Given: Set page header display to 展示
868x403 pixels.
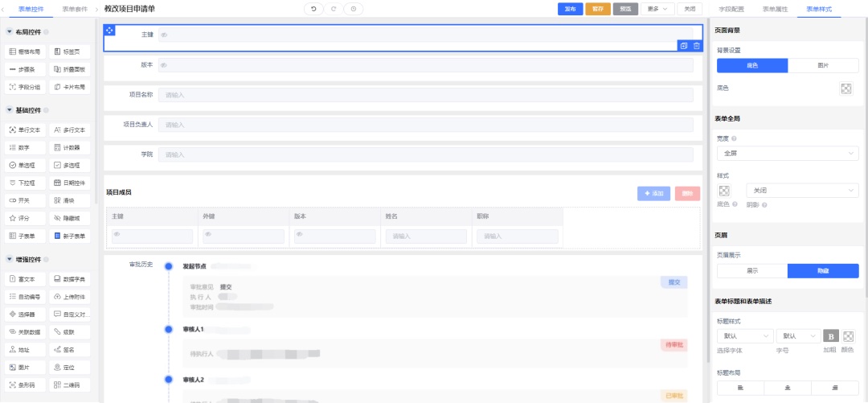Looking at the screenshot, I should coord(751,271).
